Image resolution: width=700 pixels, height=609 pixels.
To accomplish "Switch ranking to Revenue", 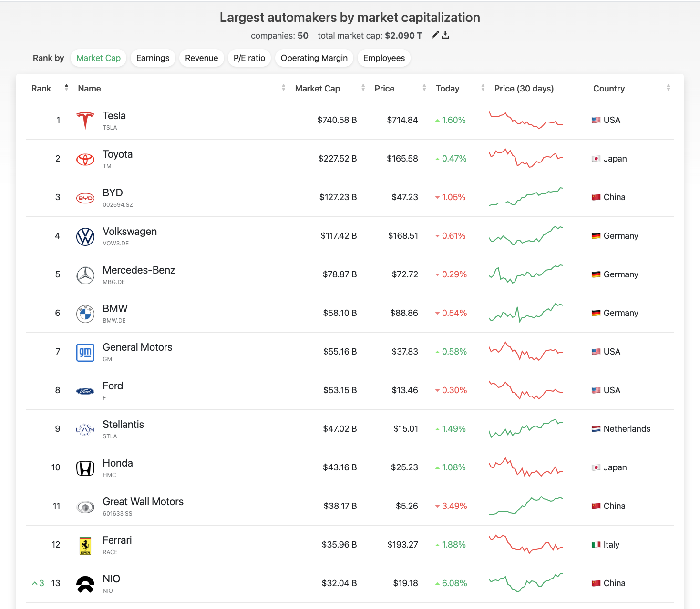I will click(201, 58).
